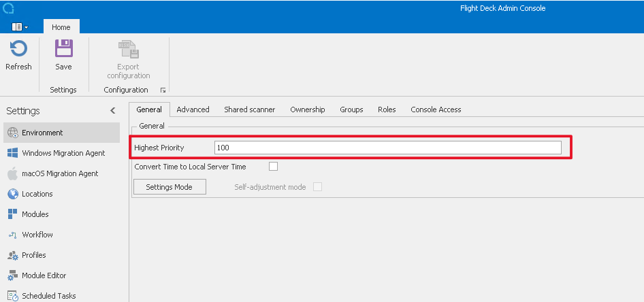Screen dimensions: 644x302
Task: Open the Profiles settings item
Action: [x=61, y=255]
